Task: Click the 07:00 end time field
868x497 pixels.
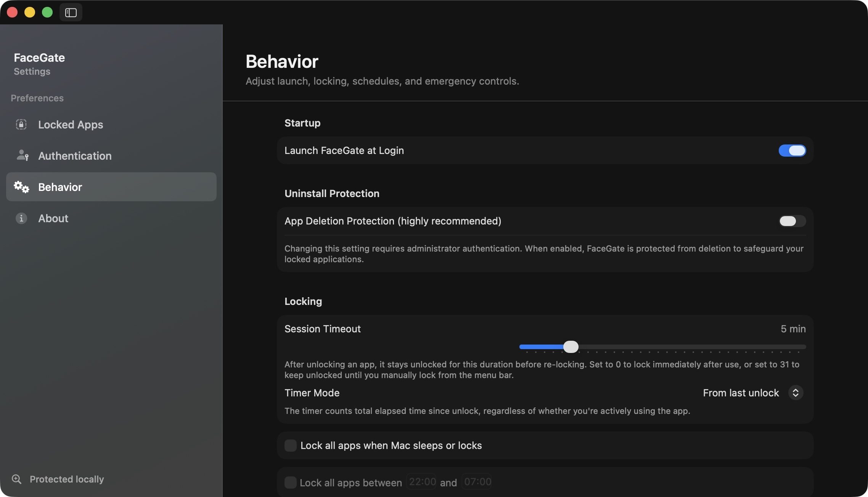Action: point(477,482)
